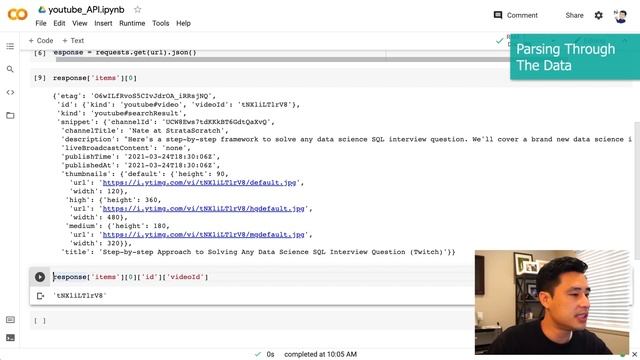
Task: Click the empty cell execution brackets
Action: click(40, 321)
